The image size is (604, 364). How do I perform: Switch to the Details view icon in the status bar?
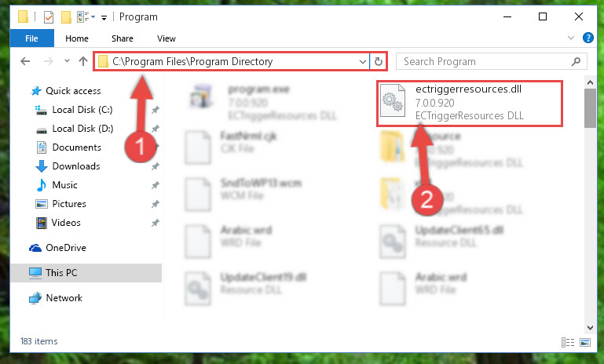coord(568,342)
